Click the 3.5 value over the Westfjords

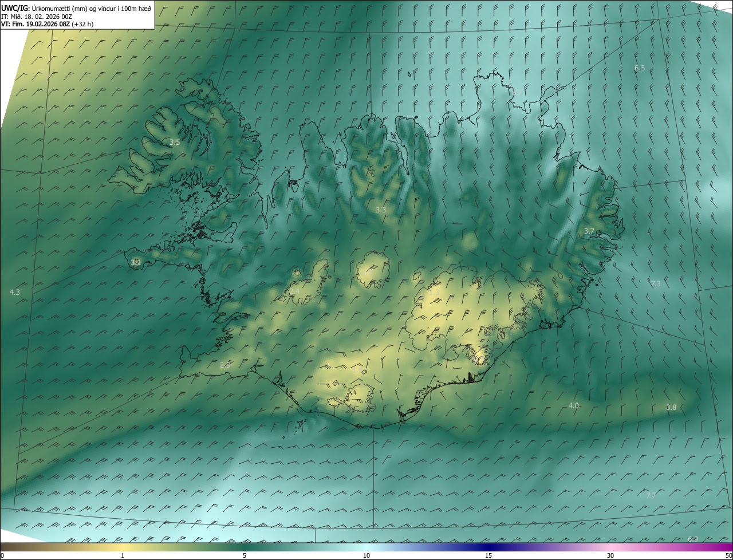[x=175, y=142]
